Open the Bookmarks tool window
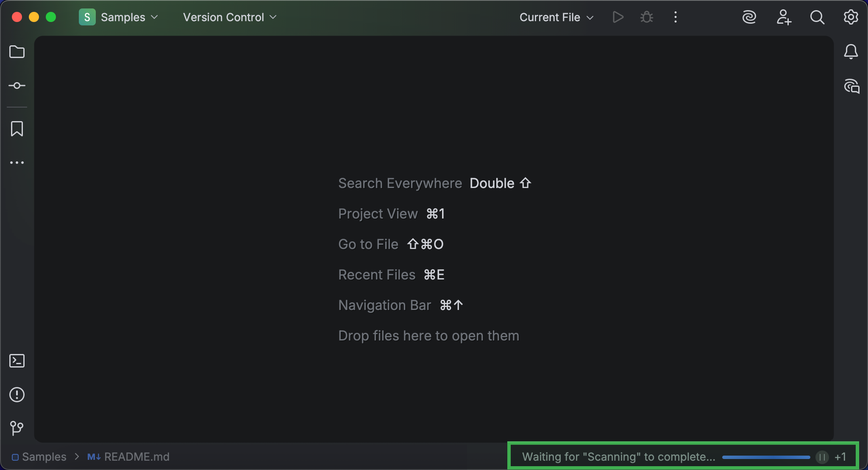 click(x=17, y=129)
